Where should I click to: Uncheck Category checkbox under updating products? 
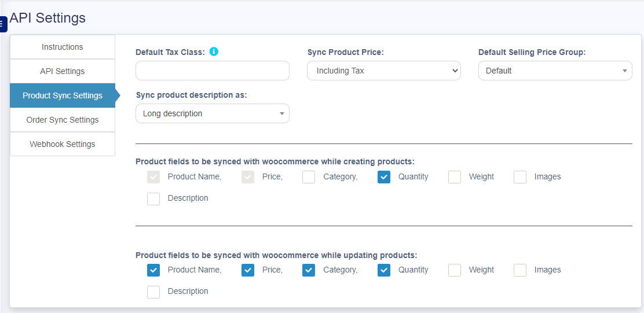pyautogui.click(x=309, y=270)
